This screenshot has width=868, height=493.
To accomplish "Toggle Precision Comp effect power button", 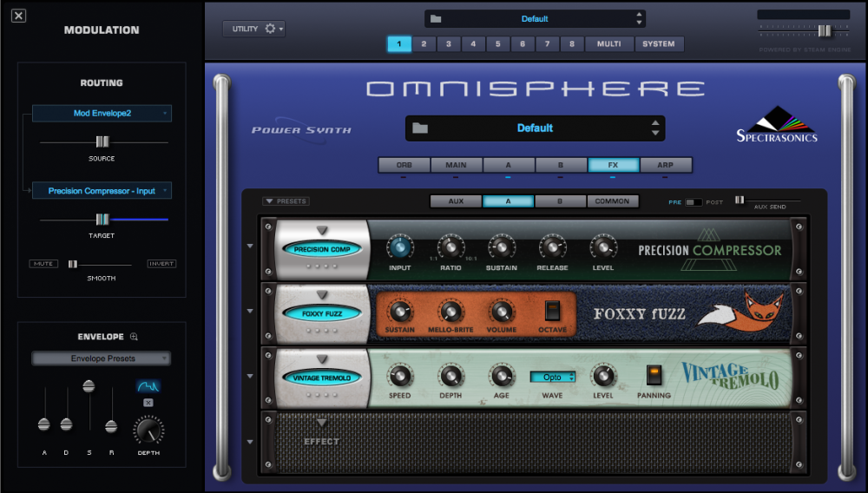I will [322, 249].
